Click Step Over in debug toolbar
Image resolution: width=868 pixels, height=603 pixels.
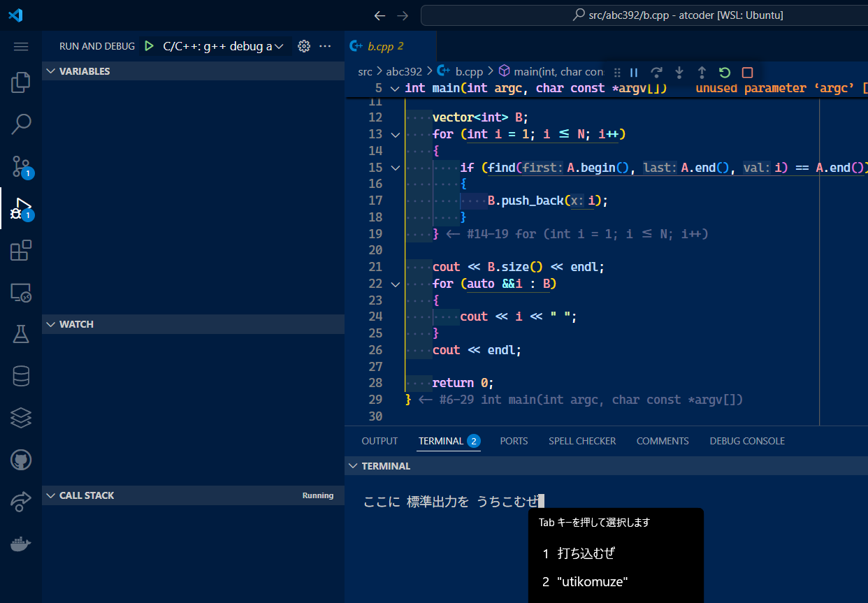point(656,72)
